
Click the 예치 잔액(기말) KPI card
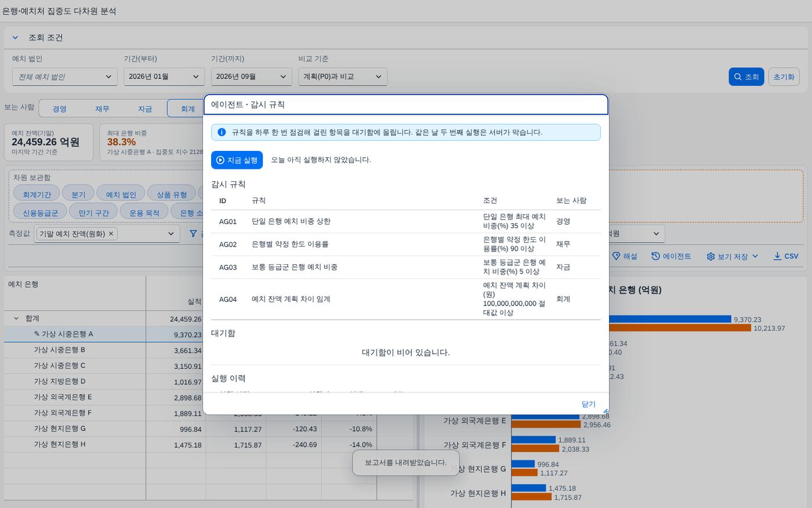(49, 142)
